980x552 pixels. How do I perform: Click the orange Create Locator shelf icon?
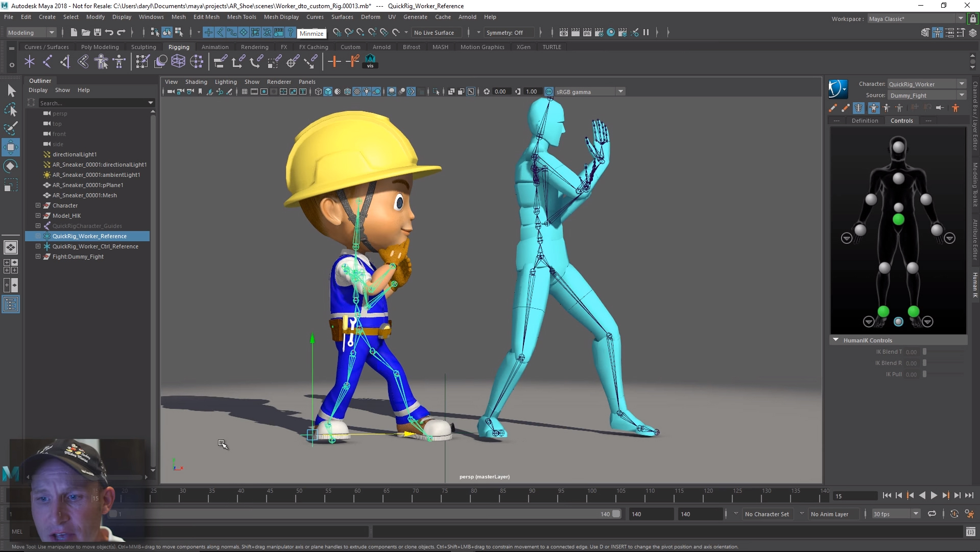pos(334,62)
